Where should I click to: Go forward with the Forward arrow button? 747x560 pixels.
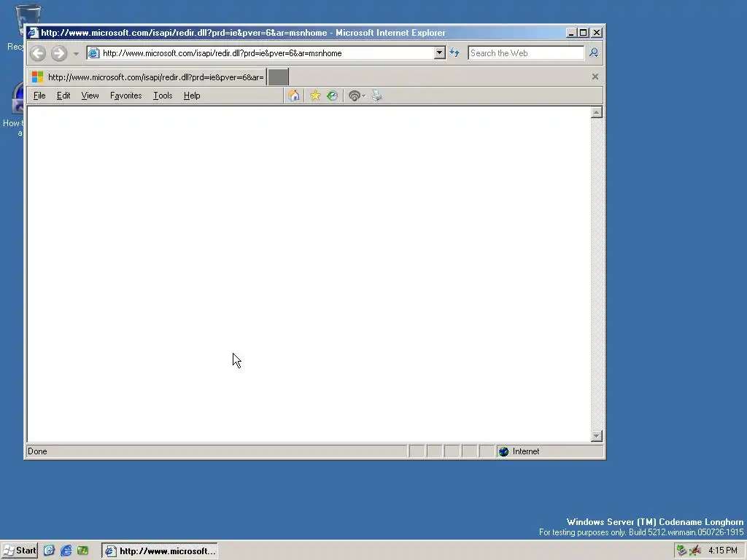pyautogui.click(x=59, y=52)
